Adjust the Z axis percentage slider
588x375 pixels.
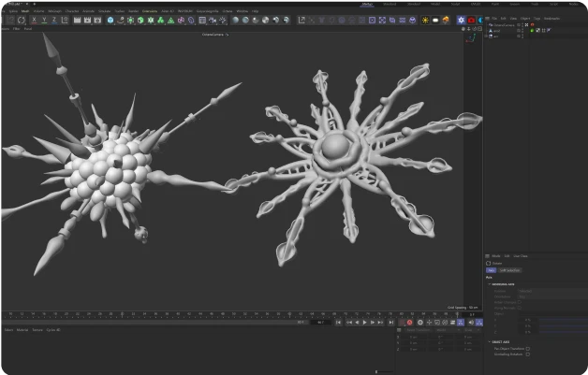564,332
